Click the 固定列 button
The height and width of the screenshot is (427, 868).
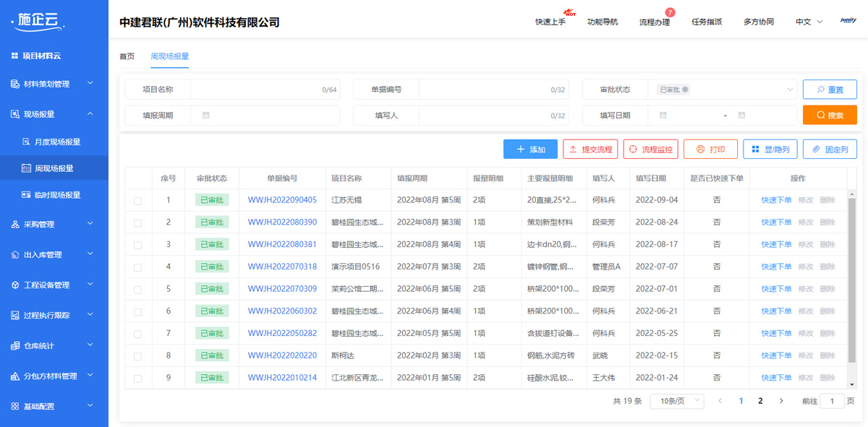[x=830, y=150]
